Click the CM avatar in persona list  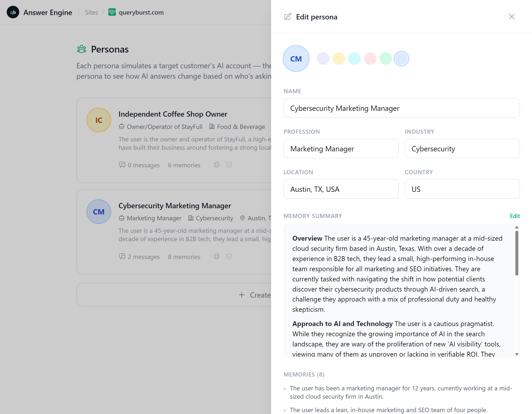point(99,212)
